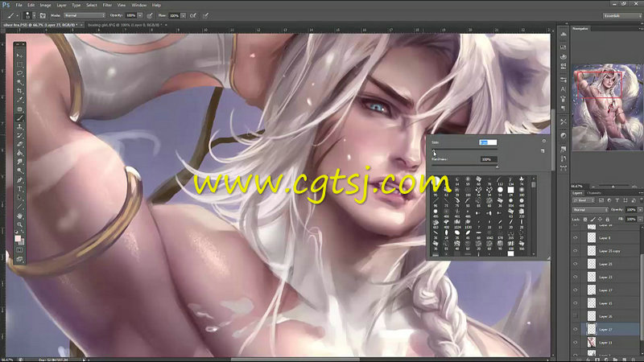Filter layers by pixel layer type
This screenshot has height=362, width=644.
click(601, 200)
